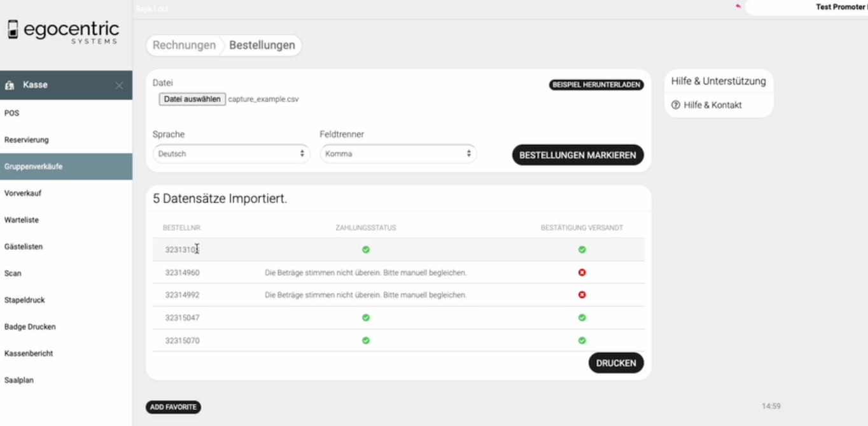This screenshot has height=426, width=868.
Task: Click the Add Favorite button
Action: (173, 408)
